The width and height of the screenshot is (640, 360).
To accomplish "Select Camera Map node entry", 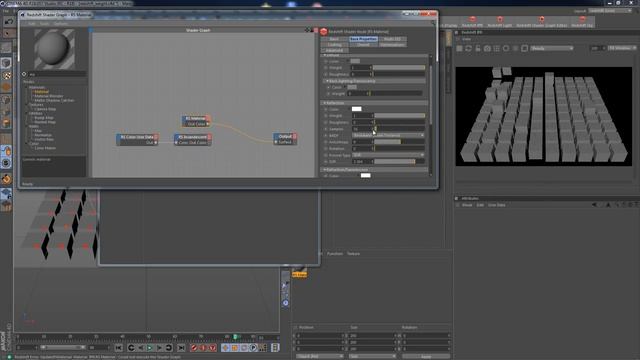I will [45, 109].
